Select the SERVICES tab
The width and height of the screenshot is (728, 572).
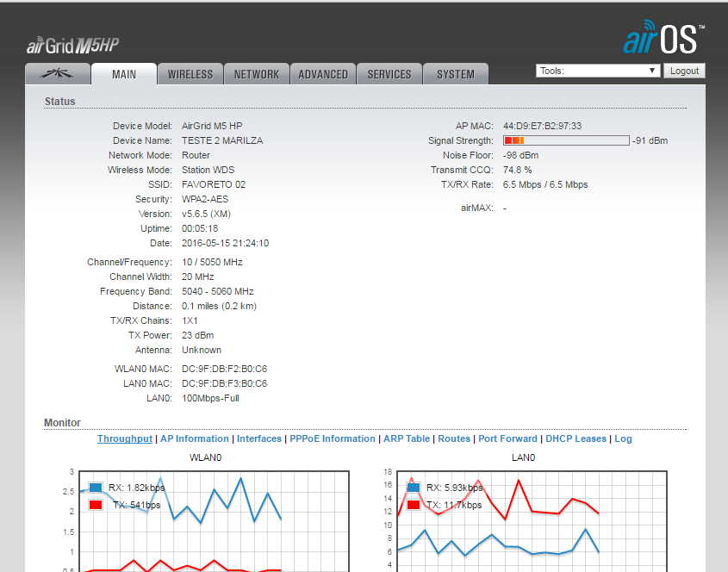point(389,74)
